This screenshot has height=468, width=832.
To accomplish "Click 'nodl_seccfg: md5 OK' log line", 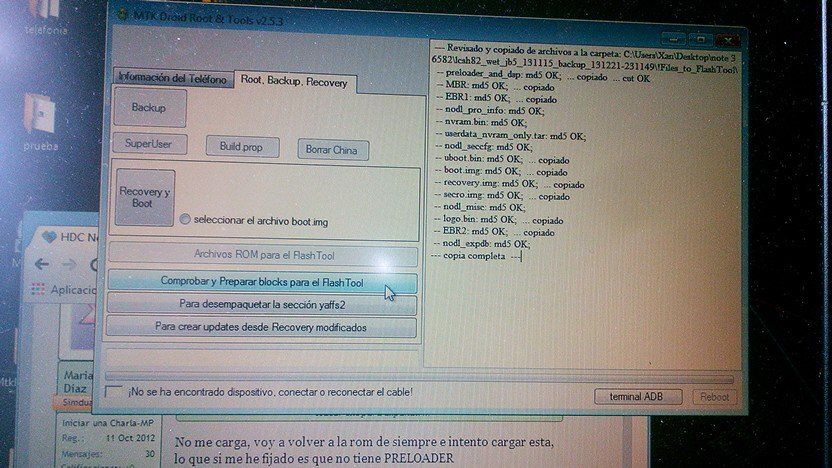I will [x=483, y=148].
